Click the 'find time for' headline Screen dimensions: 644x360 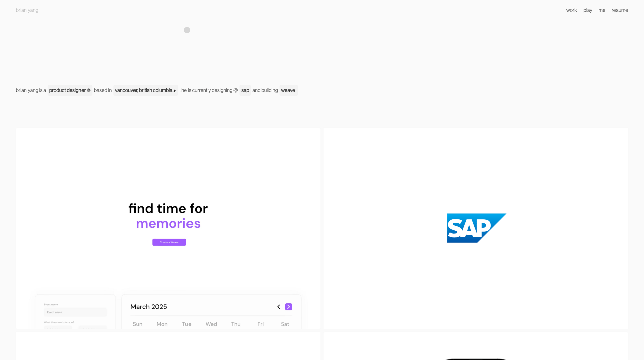click(168, 209)
